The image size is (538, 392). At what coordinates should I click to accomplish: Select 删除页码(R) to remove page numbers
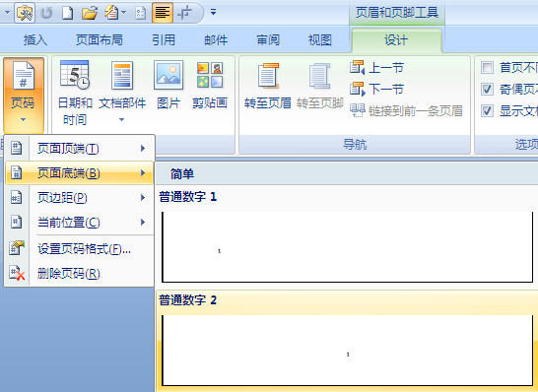pyautogui.click(x=80, y=274)
